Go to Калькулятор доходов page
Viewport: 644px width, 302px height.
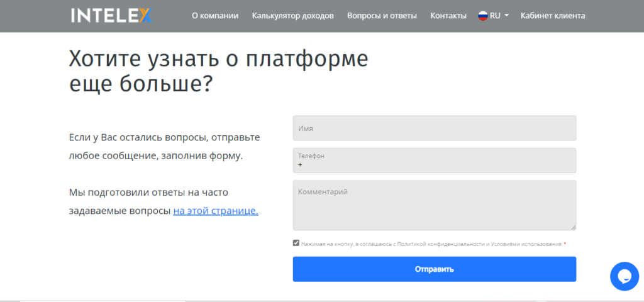[293, 16]
